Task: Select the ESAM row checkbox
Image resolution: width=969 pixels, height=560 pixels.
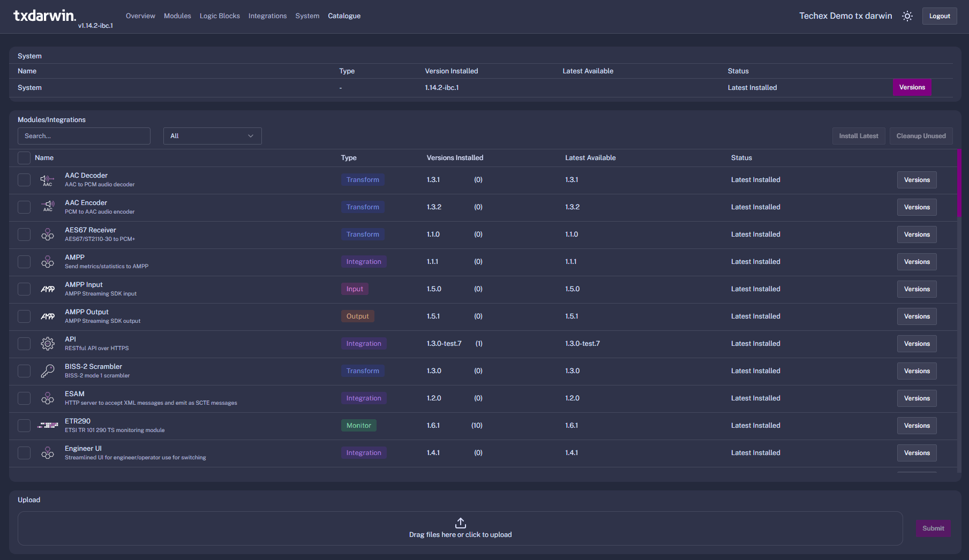Action: pyautogui.click(x=24, y=398)
